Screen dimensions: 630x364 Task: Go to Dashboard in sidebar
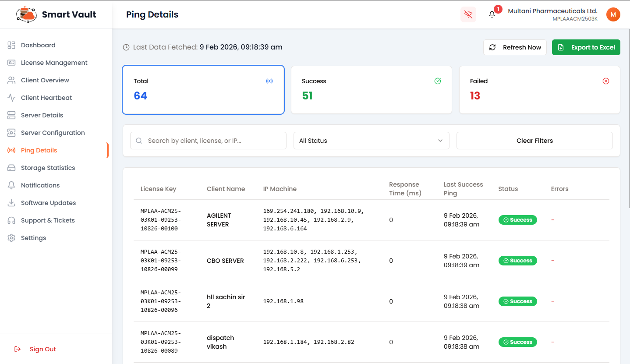38,45
